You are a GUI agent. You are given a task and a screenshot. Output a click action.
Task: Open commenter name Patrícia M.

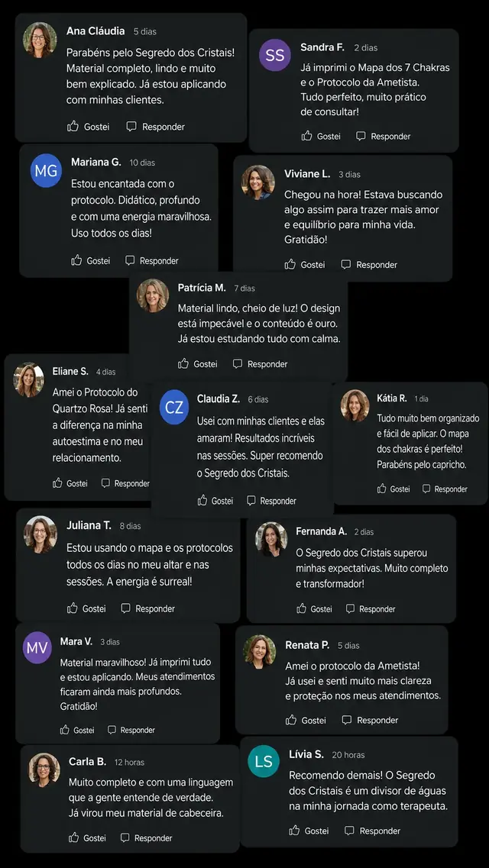click(202, 288)
